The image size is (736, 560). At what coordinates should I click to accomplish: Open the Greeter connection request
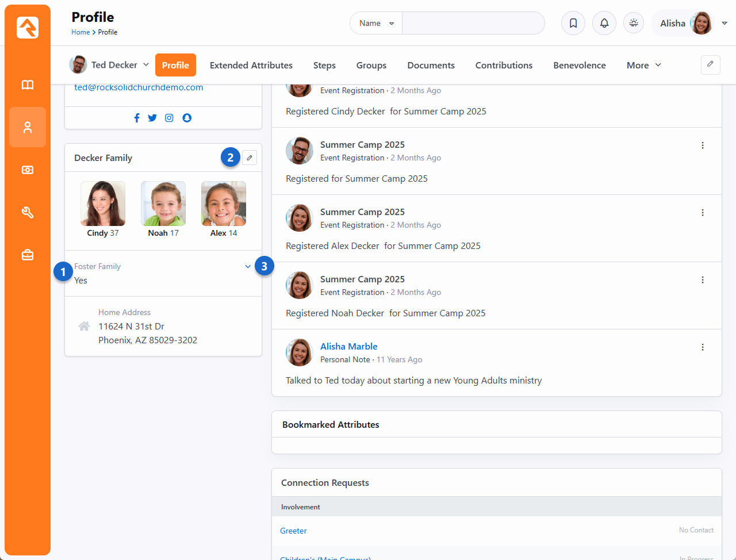[293, 531]
